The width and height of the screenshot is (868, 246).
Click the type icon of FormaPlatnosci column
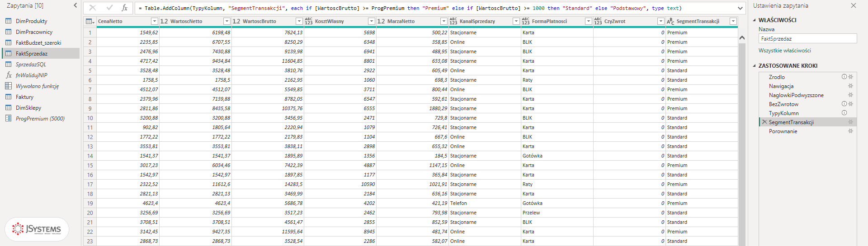tap(526, 21)
